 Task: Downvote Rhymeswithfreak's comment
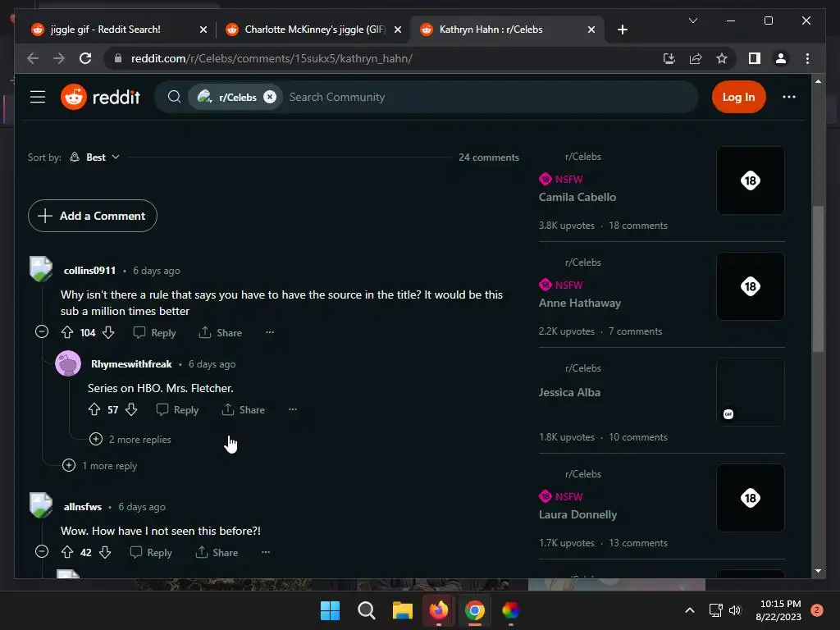pos(131,410)
